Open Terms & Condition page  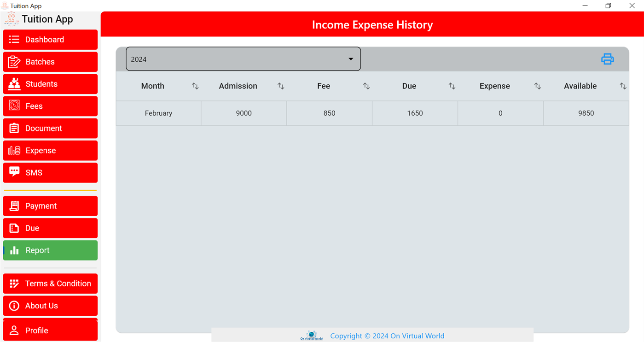coord(50,283)
